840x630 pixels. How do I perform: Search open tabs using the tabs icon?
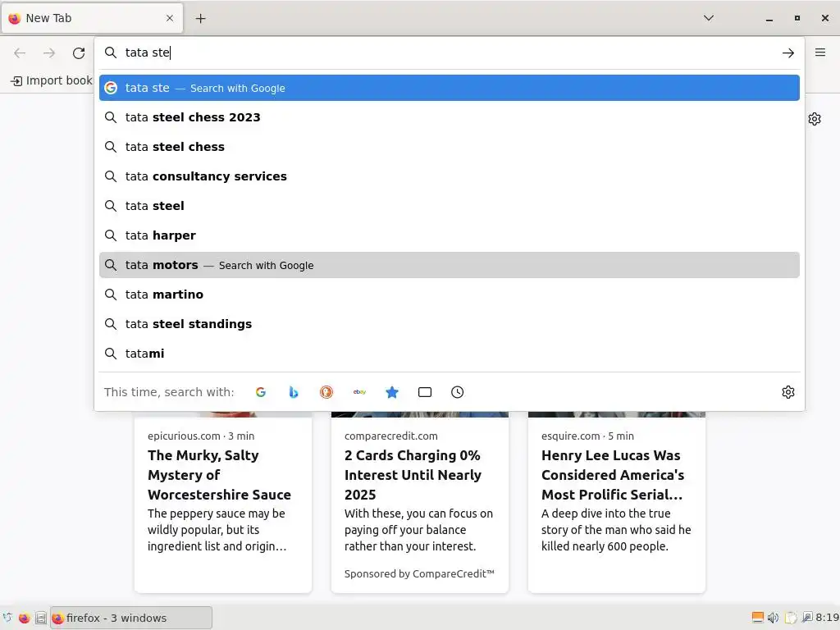click(425, 392)
